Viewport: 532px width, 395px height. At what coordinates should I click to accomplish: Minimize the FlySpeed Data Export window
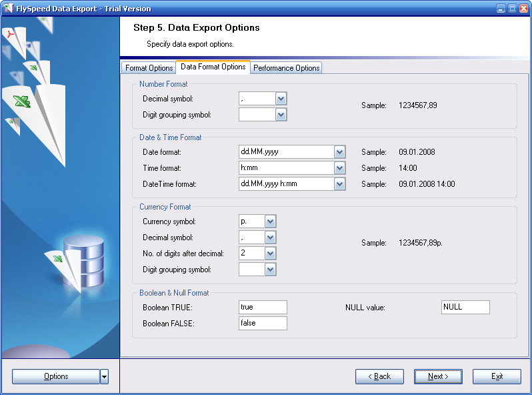[501, 9]
